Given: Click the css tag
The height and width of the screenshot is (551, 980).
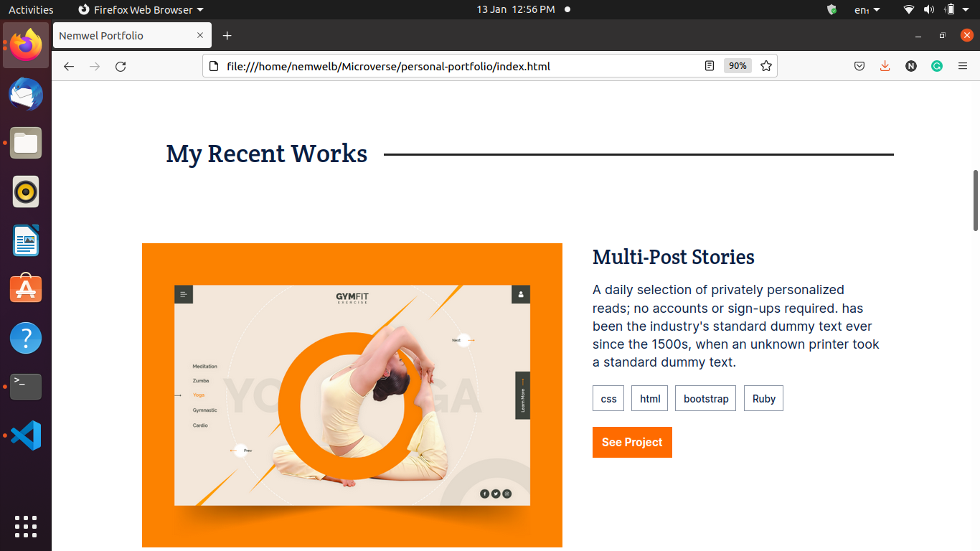Looking at the screenshot, I should (608, 398).
